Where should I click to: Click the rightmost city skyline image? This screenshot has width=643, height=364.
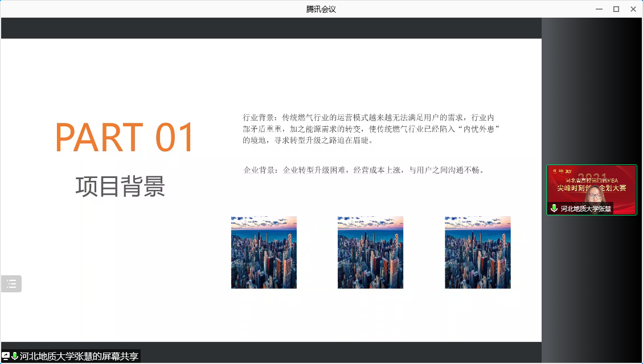point(477,252)
